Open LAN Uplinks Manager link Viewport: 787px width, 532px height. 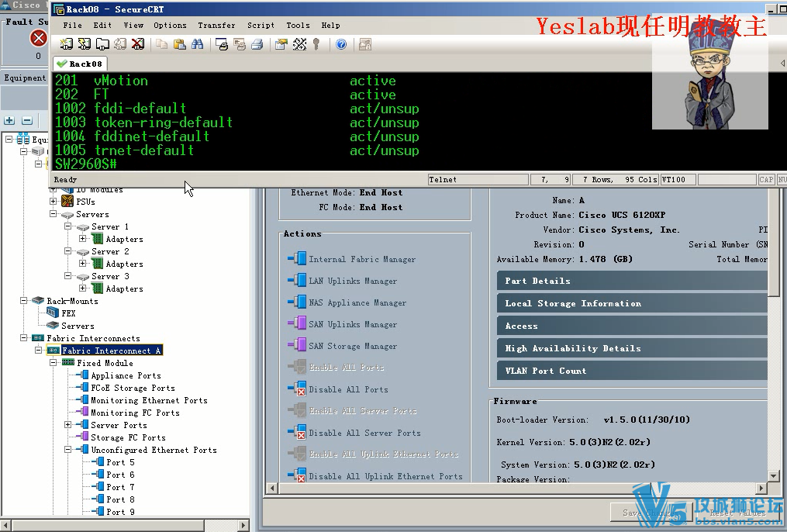tap(352, 281)
